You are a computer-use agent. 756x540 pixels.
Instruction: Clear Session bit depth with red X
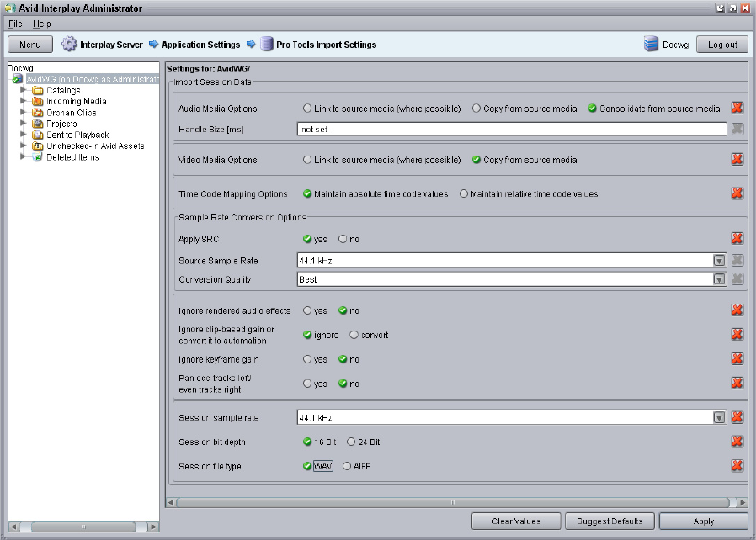(737, 442)
